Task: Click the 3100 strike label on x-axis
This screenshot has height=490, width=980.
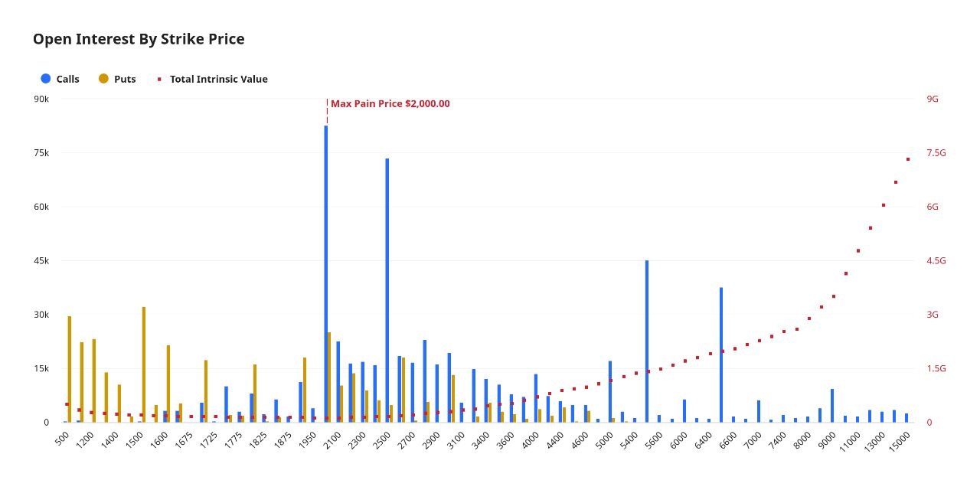Action: coord(456,439)
